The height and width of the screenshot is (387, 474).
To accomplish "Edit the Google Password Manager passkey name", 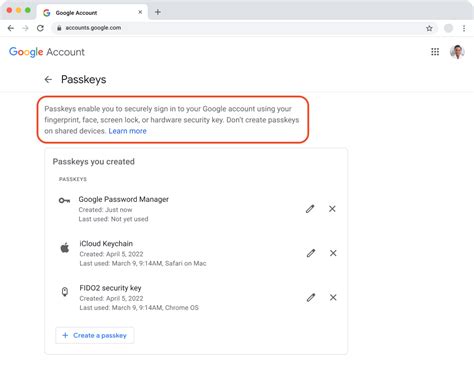I will point(310,209).
